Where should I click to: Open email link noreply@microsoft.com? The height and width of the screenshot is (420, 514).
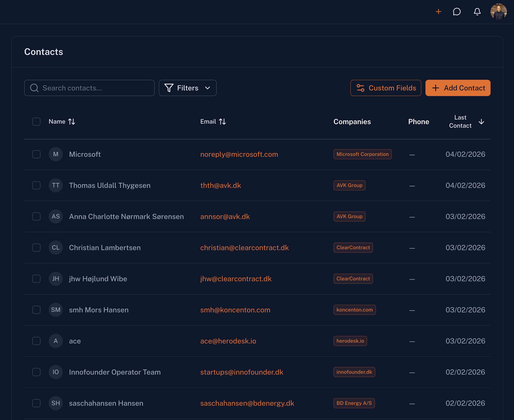point(239,154)
